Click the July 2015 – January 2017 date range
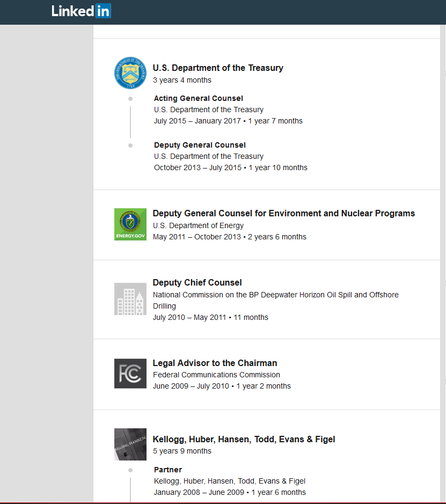The height and width of the screenshot is (504, 446). pyautogui.click(x=198, y=121)
